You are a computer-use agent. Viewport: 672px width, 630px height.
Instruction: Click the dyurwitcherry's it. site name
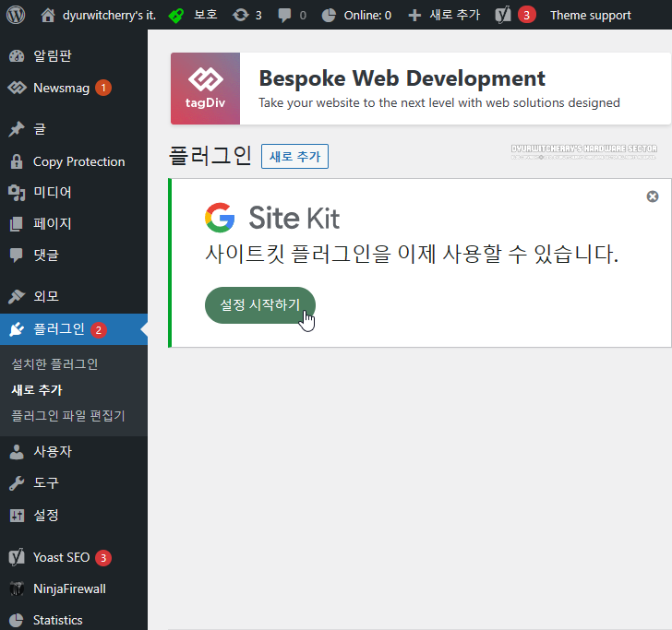[109, 16]
